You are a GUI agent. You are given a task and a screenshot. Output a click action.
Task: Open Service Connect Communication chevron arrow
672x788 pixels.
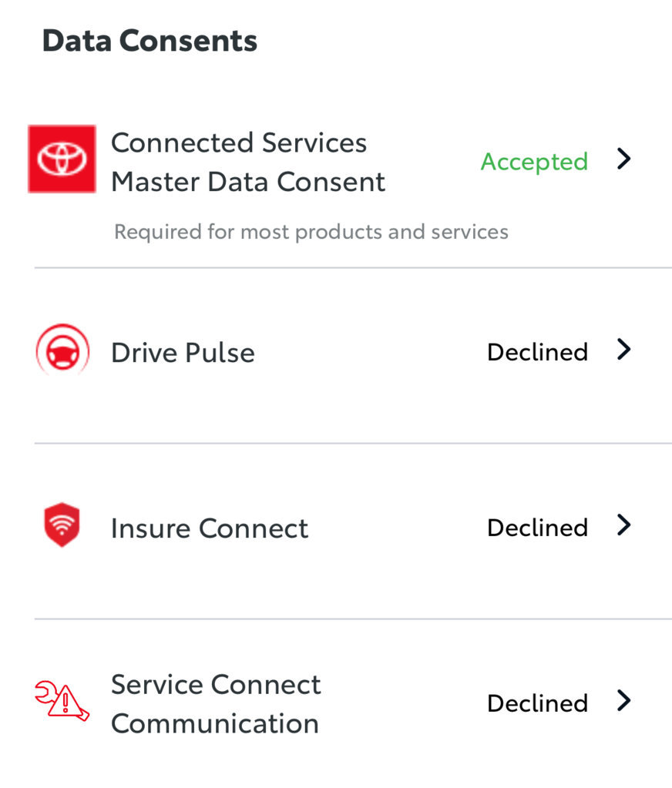tap(623, 700)
